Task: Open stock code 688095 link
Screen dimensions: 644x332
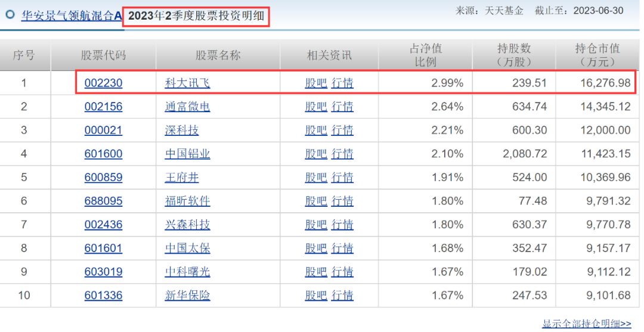Action: click(x=104, y=201)
